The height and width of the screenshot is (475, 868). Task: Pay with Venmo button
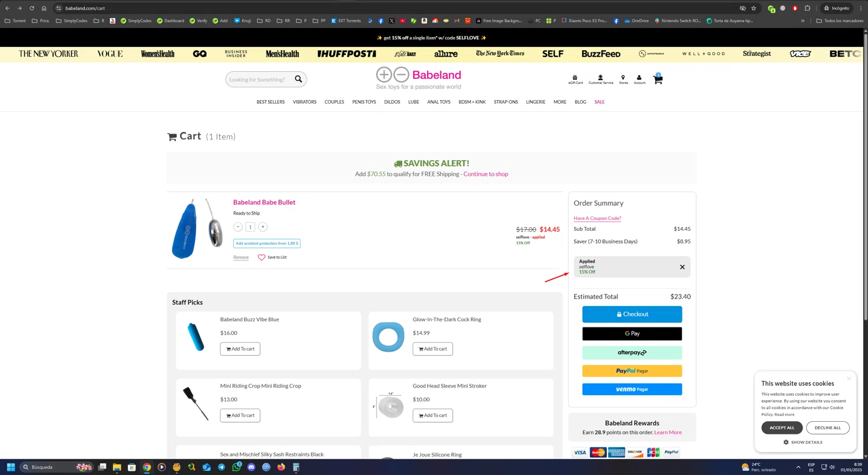pos(632,389)
